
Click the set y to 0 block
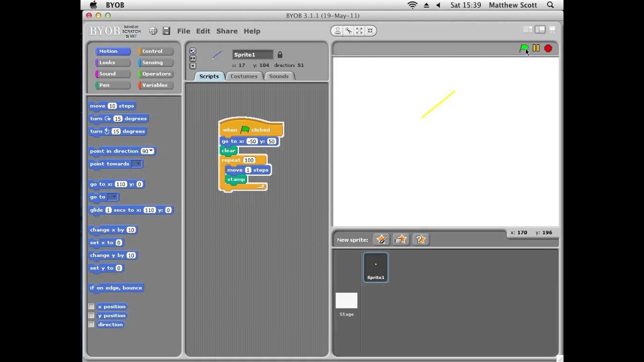(x=106, y=268)
